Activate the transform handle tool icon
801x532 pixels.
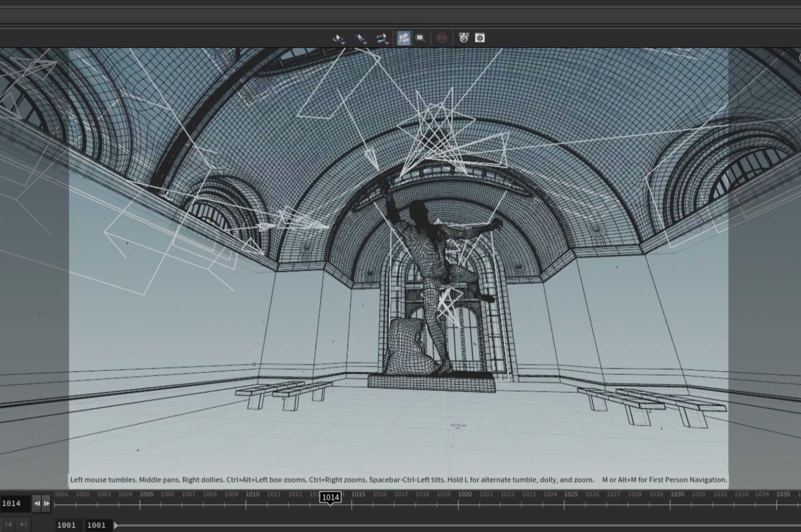[x=381, y=38]
